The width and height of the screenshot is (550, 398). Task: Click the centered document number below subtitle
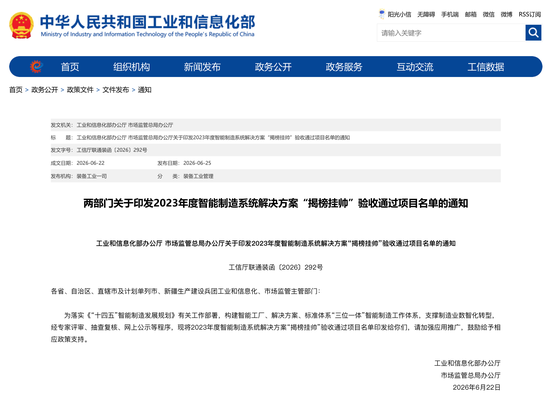coord(276,267)
